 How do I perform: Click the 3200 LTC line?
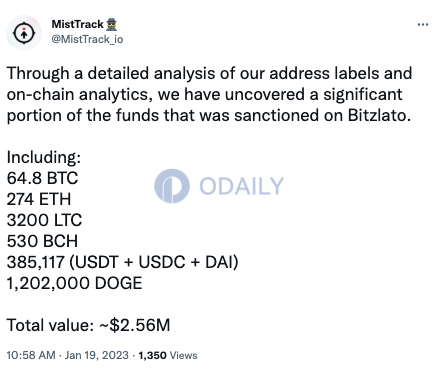point(44,220)
